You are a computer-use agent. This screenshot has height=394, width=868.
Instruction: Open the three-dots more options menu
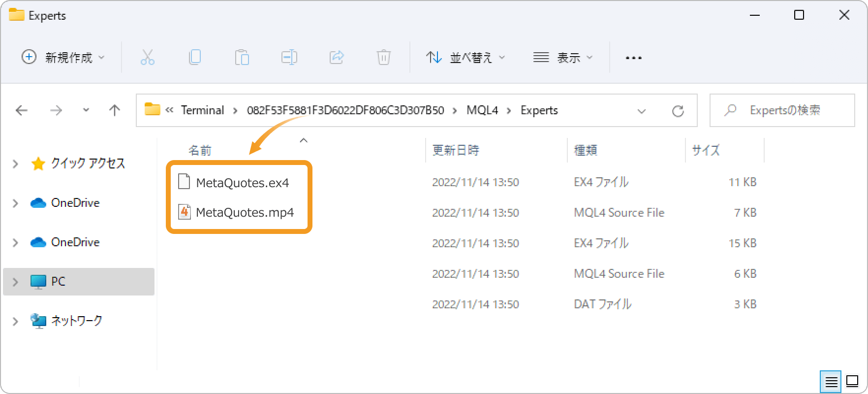[634, 58]
